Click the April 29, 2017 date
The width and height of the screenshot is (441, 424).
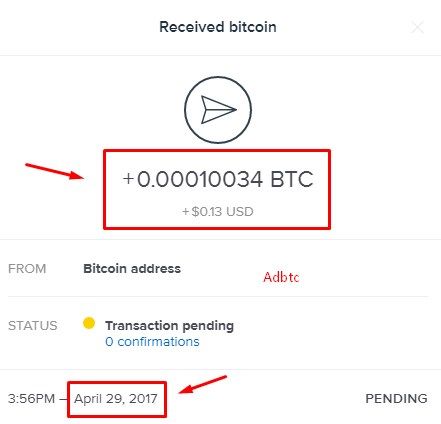pyautogui.click(x=116, y=398)
